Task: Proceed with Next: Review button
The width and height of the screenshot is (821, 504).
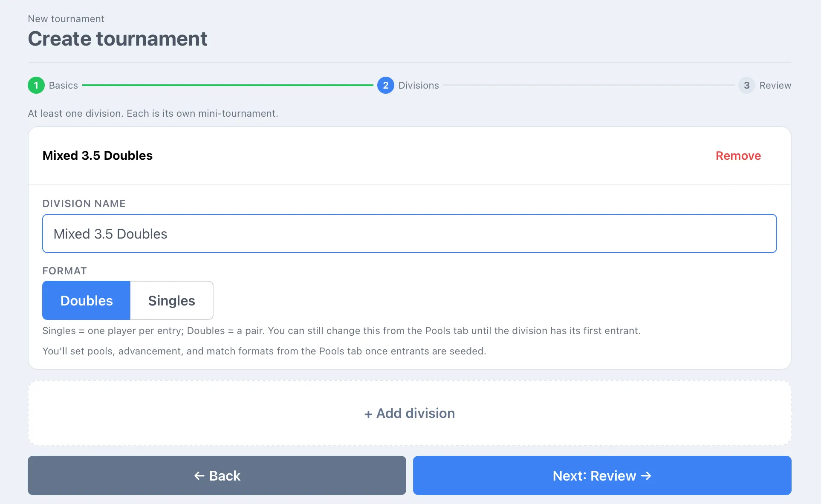Action: tap(602, 475)
